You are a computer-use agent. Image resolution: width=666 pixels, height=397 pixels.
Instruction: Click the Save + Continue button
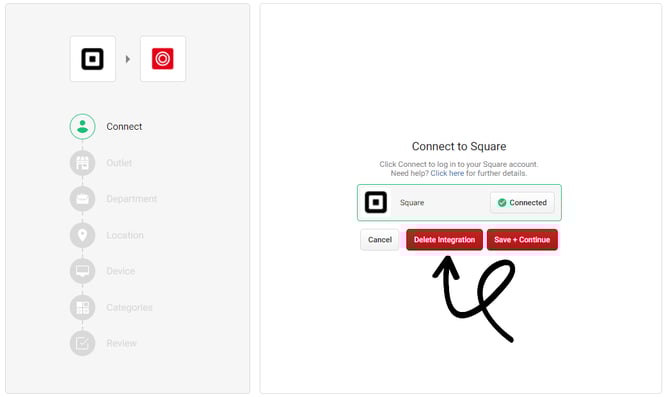tap(522, 240)
